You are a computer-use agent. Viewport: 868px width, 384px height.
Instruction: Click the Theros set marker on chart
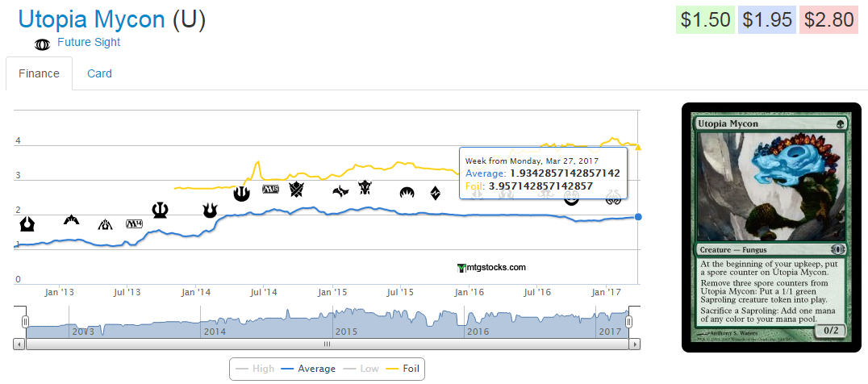point(161,210)
